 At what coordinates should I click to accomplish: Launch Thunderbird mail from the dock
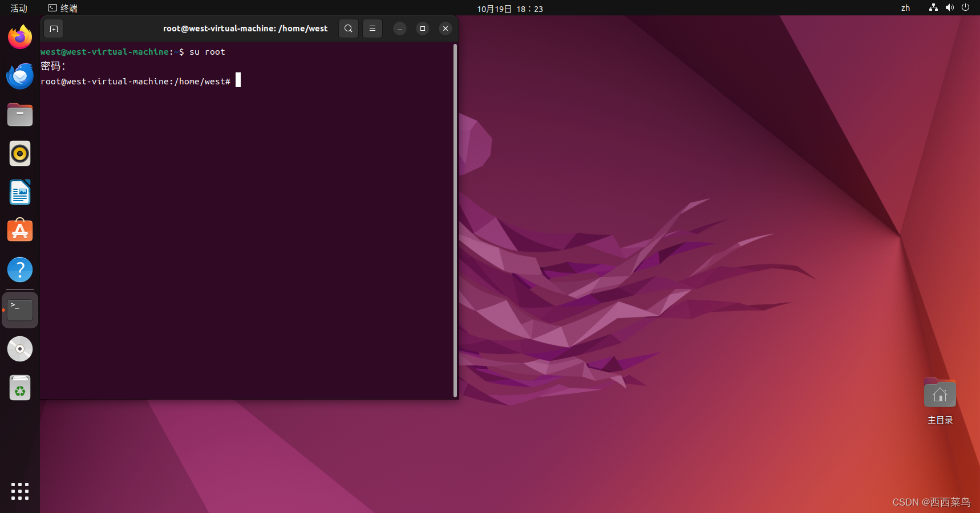click(20, 76)
